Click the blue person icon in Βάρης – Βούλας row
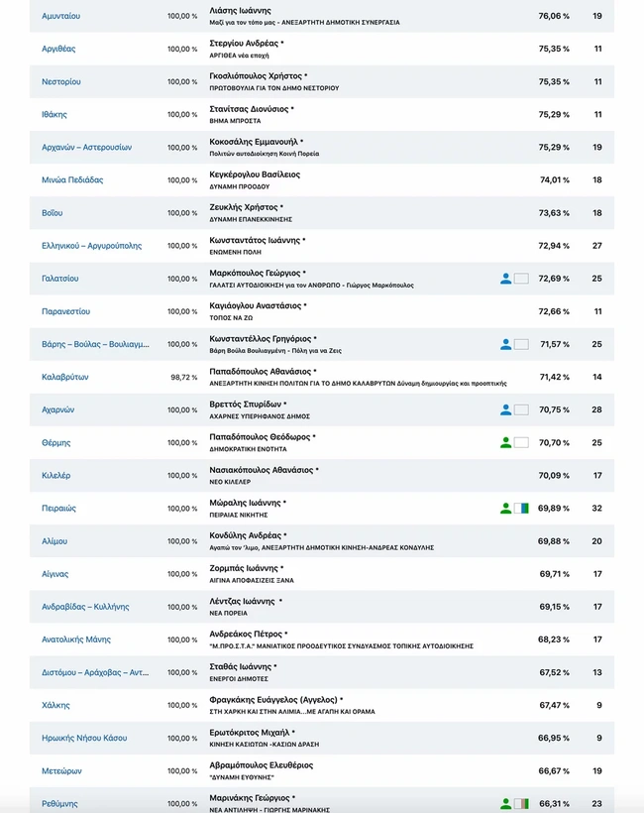 [505, 344]
